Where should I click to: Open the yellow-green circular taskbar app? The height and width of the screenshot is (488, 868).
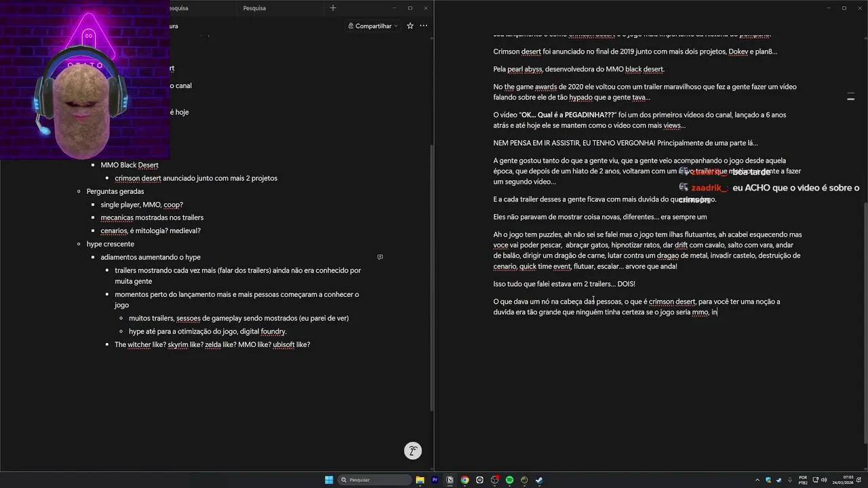[524, 480]
